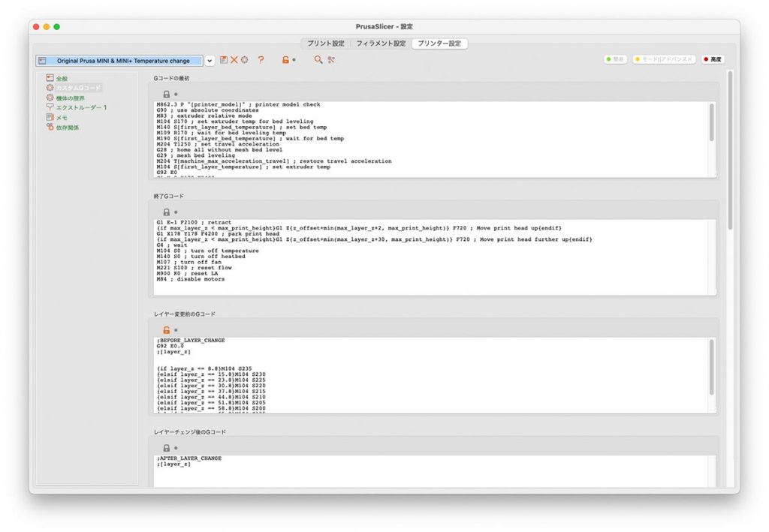
Task: Click the reset dot beside the toolbar padlock
Action: point(294,60)
